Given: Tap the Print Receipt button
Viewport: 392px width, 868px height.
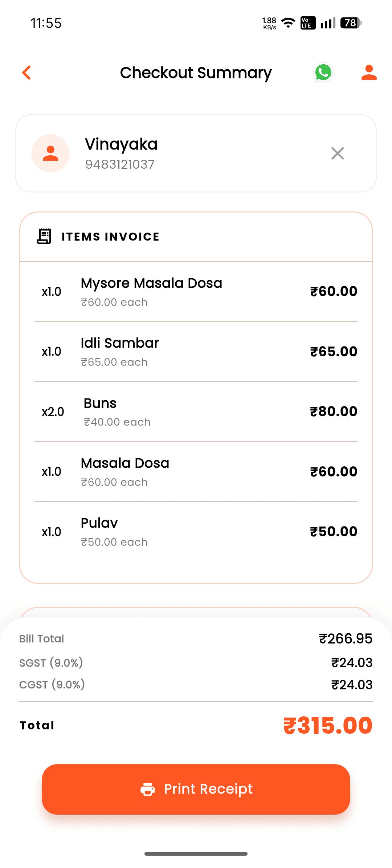Looking at the screenshot, I should coord(196,789).
